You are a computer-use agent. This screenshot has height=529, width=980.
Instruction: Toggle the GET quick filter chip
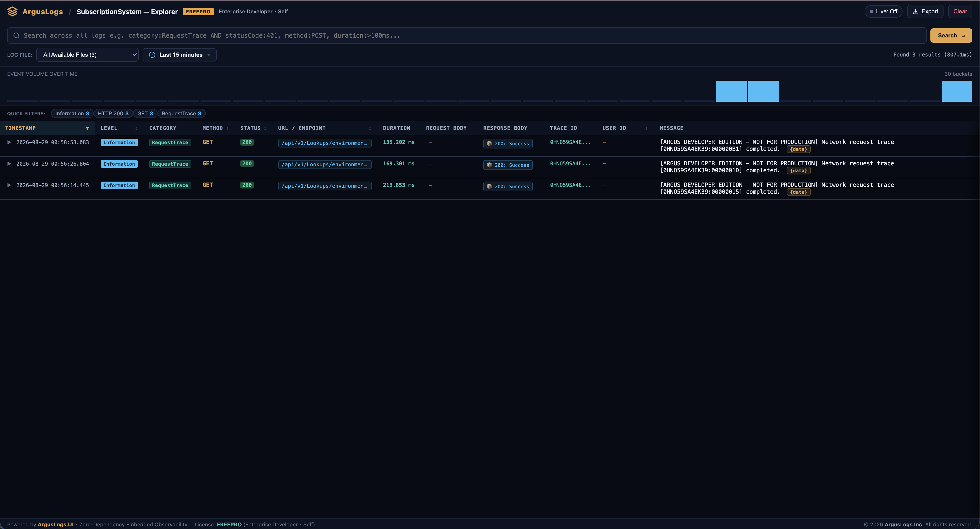pos(145,113)
